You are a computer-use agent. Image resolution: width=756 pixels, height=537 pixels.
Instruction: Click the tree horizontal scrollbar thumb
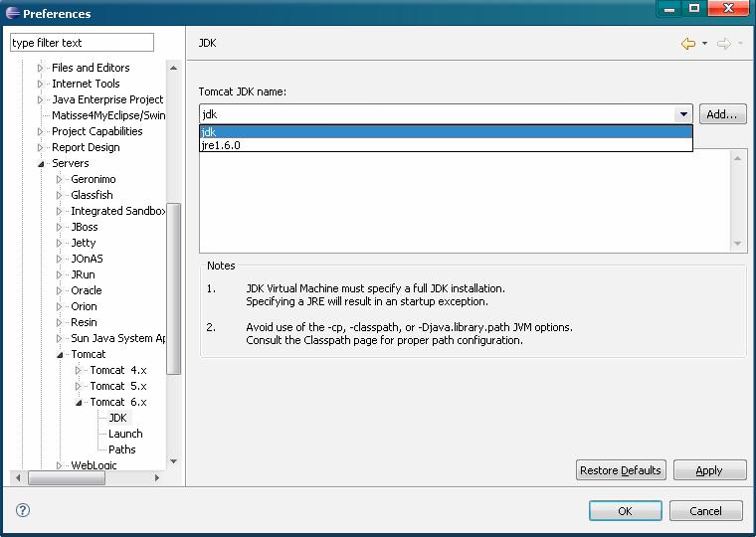coord(67,477)
